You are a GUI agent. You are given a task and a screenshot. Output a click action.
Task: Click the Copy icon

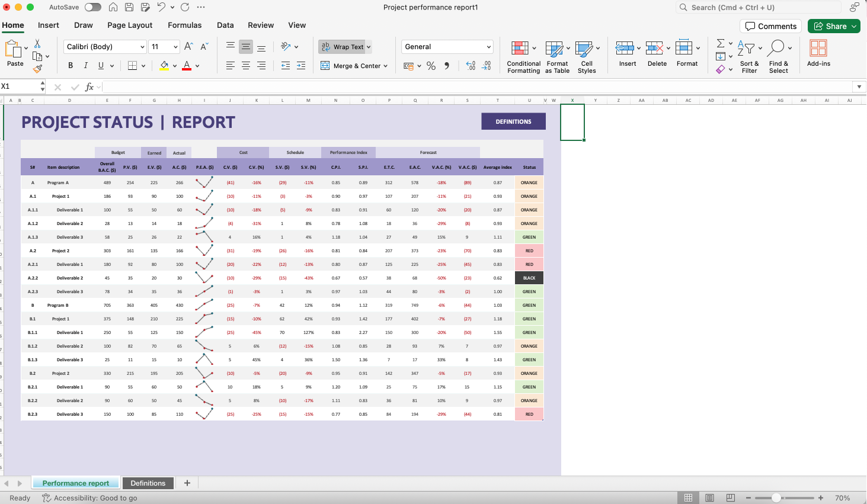pyautogui.click(x=37, y=56)
